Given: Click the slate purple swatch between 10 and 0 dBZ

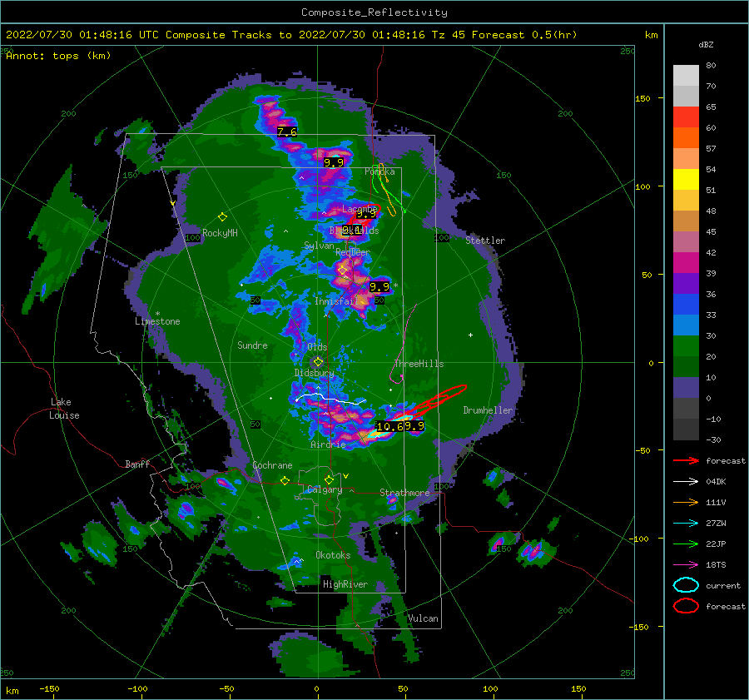Looking at the screenshot, I should click(x=686, y=388).
